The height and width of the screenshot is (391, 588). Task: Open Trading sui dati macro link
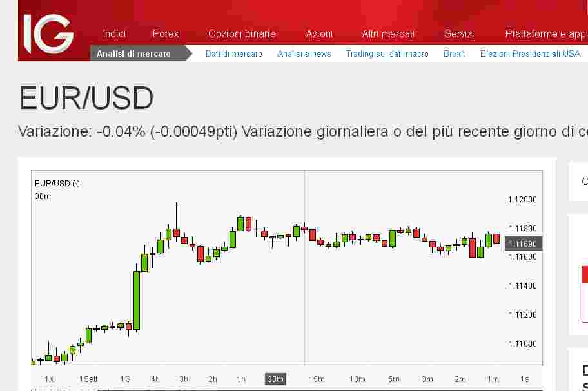tap(387, 53)
